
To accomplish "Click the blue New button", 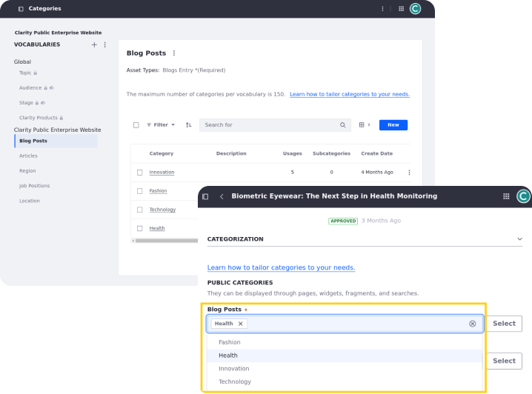I will (x=393, y=125).
